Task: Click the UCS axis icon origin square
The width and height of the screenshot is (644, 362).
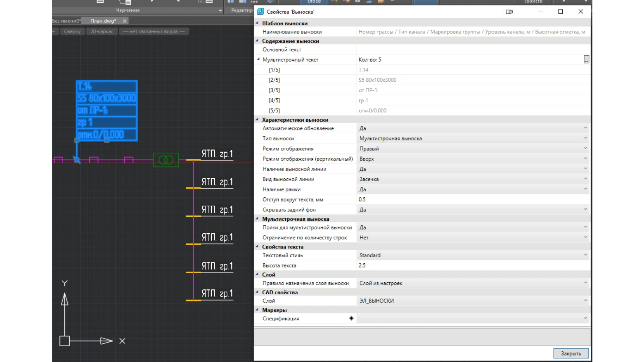Action: pos(64,341)
